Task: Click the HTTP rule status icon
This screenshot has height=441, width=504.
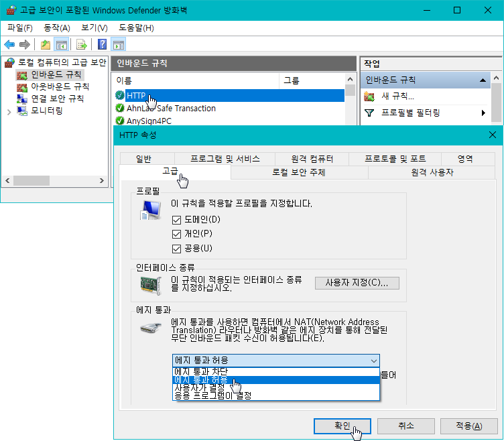Action: [x=120, y=95]
